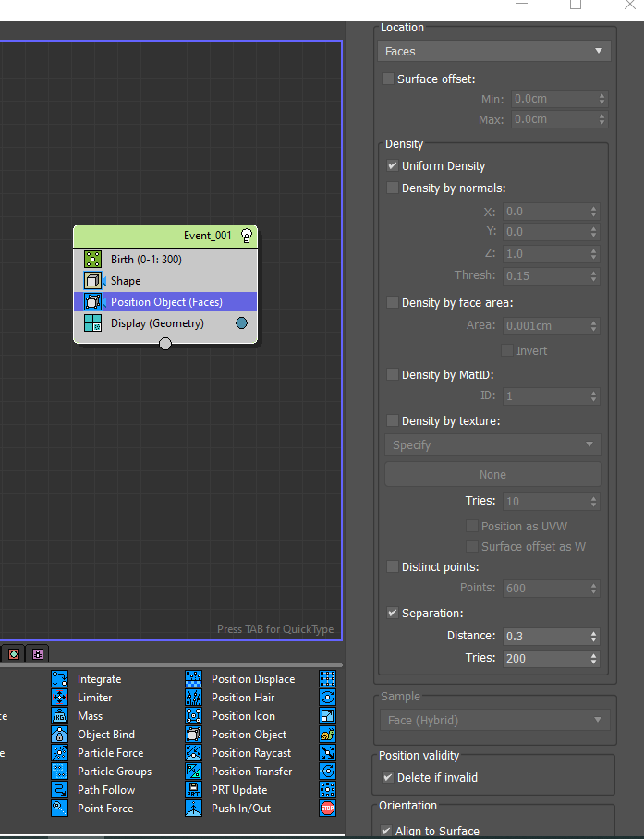The height and width of the screenshot is (839, 644).
Task: Uncheck the Separation checkbox
Action: (x=393, y=614)
